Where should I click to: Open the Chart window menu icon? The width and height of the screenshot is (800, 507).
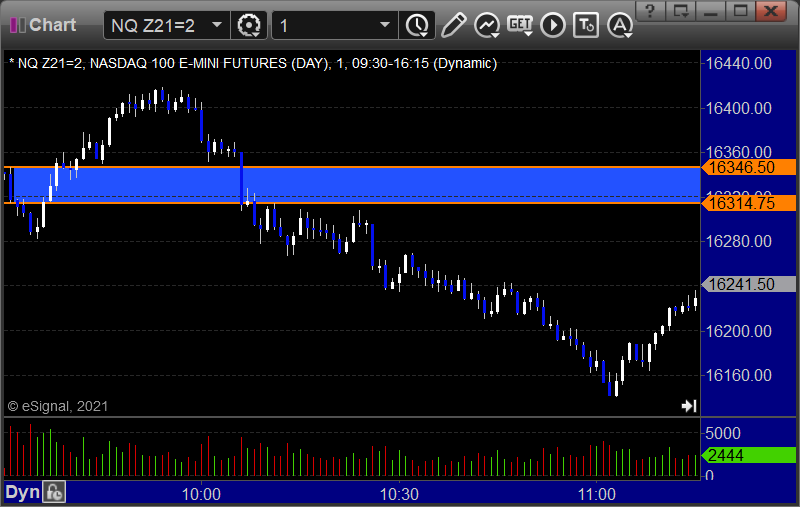tap(18, 24)
